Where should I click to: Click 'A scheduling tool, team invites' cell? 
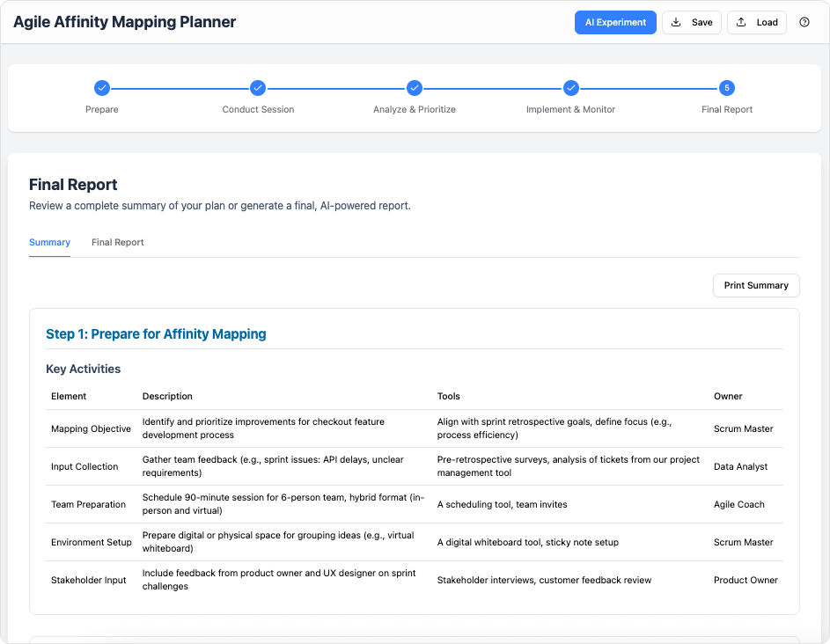click(x=502, y=504)
